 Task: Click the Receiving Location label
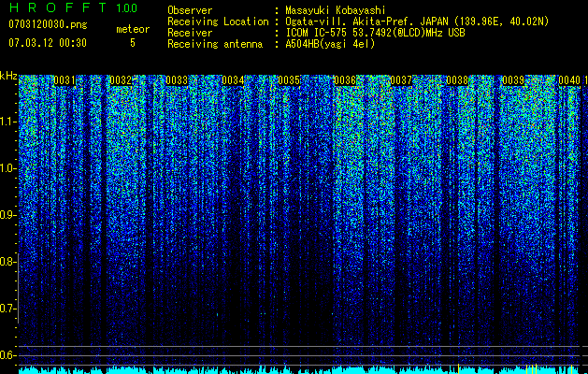[218, 22]
